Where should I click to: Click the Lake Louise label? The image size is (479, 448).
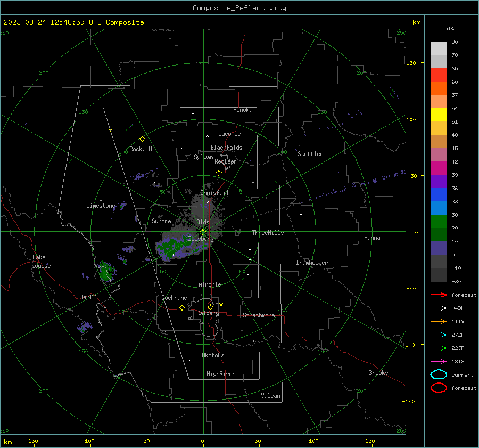42,262
